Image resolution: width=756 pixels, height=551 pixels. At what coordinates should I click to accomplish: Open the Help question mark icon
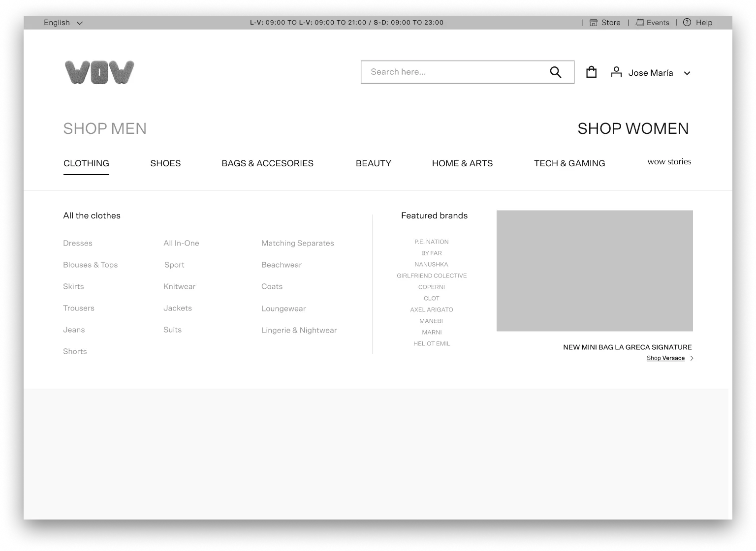point(687,22)
